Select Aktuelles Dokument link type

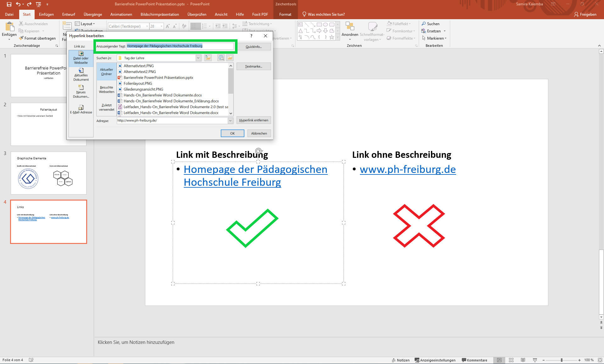click(81, 75)
